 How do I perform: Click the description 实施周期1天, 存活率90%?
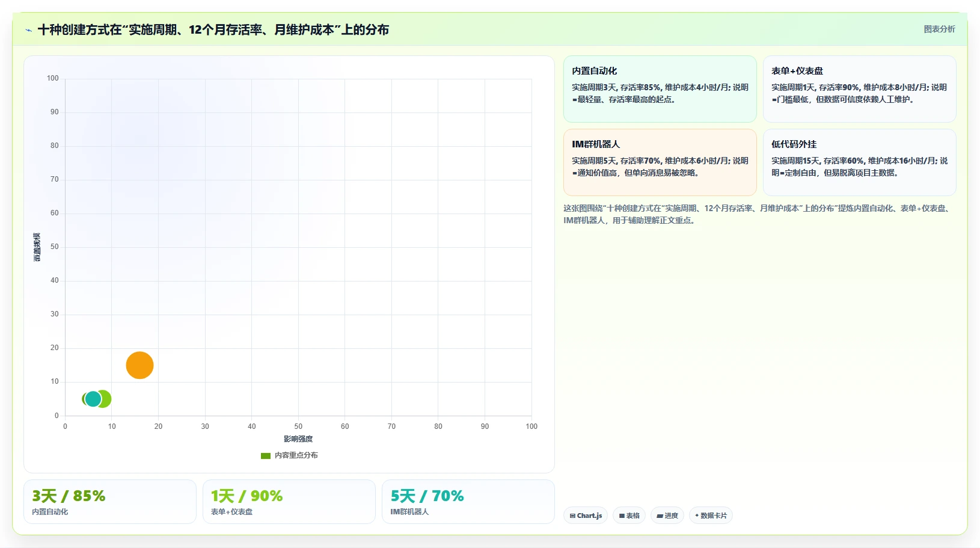(x=859, y=93)
